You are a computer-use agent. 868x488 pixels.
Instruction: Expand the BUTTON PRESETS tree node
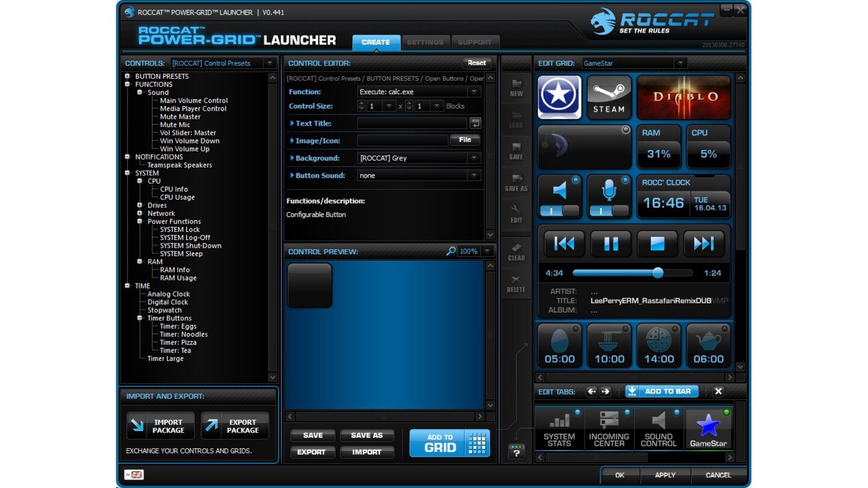coord(127,77)
